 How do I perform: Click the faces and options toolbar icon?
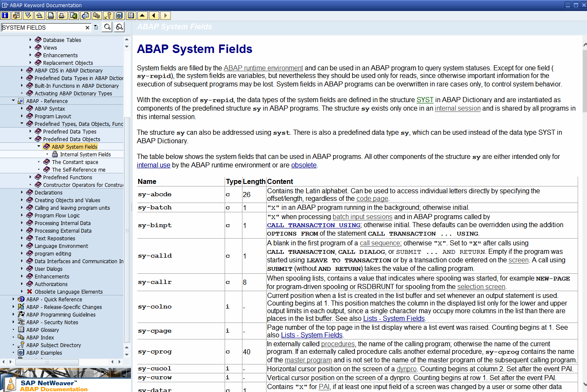pyautogui.click(x=17, y=16)
